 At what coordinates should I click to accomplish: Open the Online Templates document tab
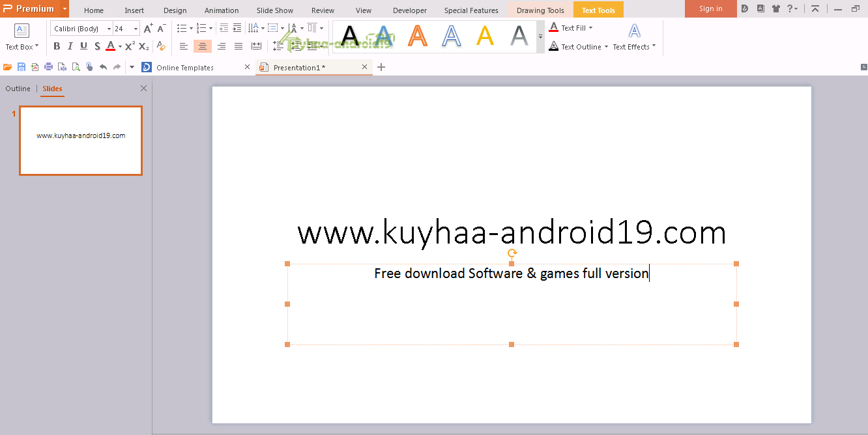pos(185,67)
